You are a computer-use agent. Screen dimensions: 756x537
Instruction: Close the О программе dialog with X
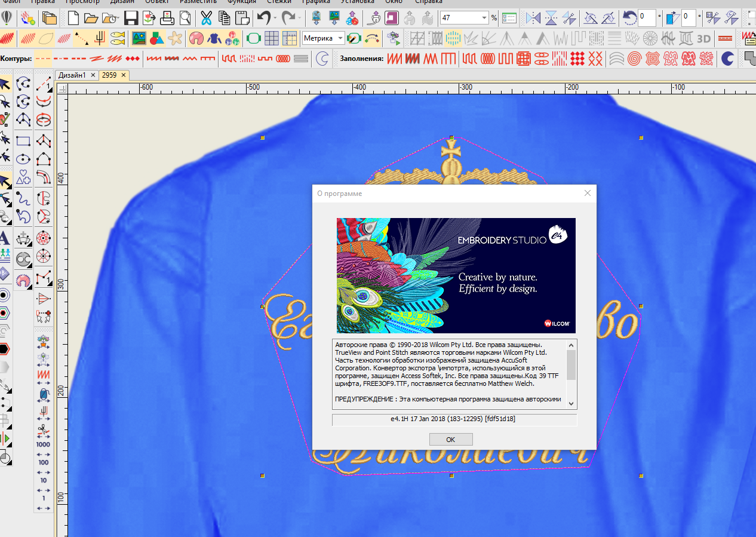click(x=588, y=193)
